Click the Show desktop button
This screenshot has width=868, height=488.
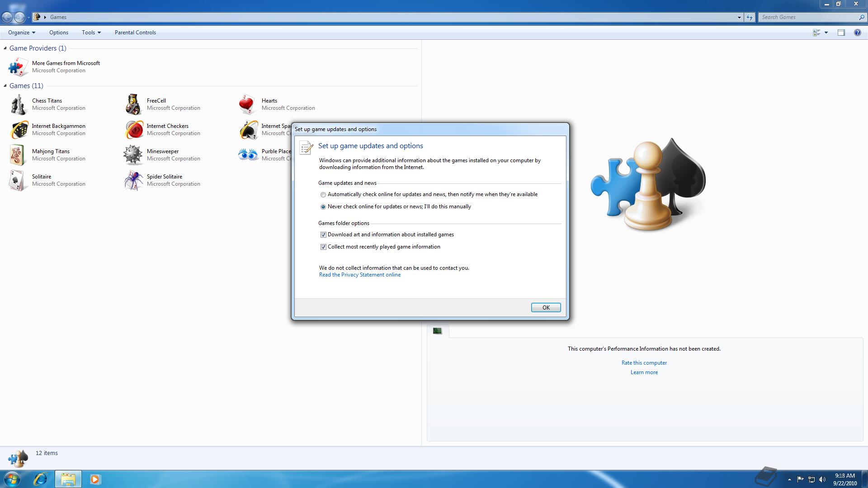(864, 479)
